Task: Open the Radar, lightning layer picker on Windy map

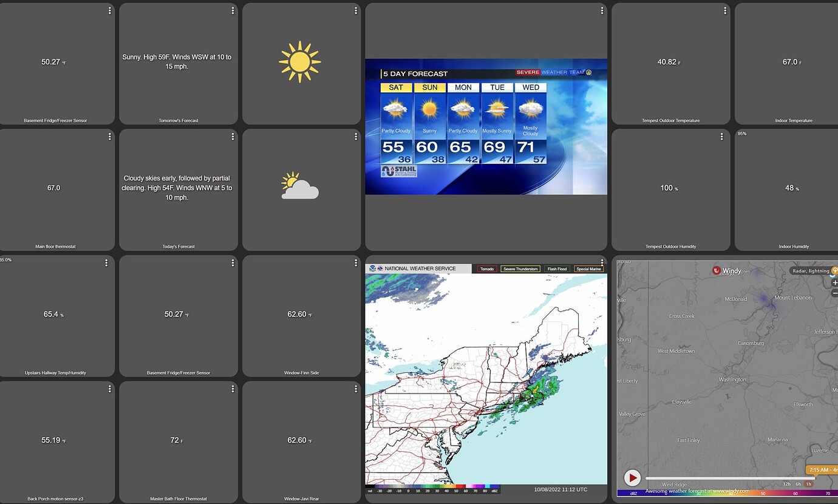Action: click(811, 271)
